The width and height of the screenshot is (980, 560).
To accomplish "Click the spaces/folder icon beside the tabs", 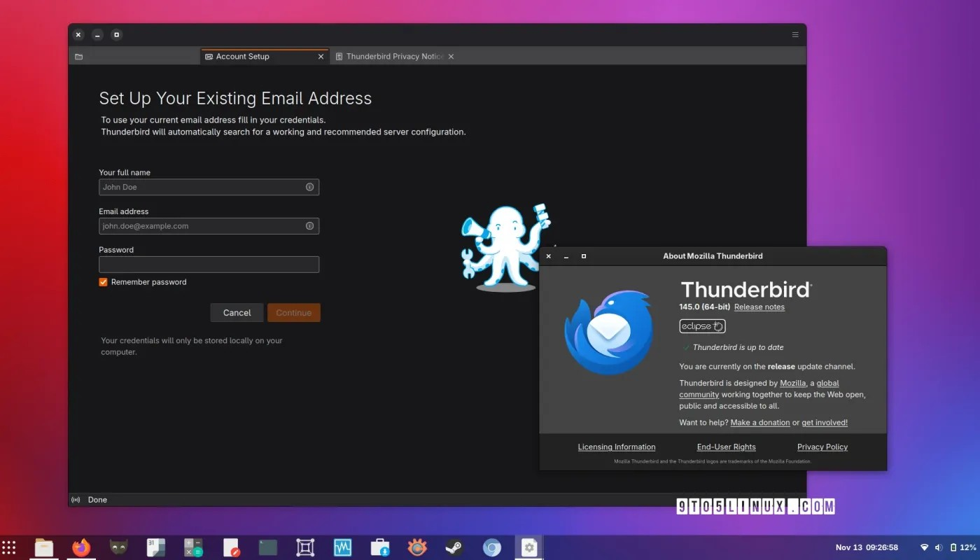I will pos(78,57).
